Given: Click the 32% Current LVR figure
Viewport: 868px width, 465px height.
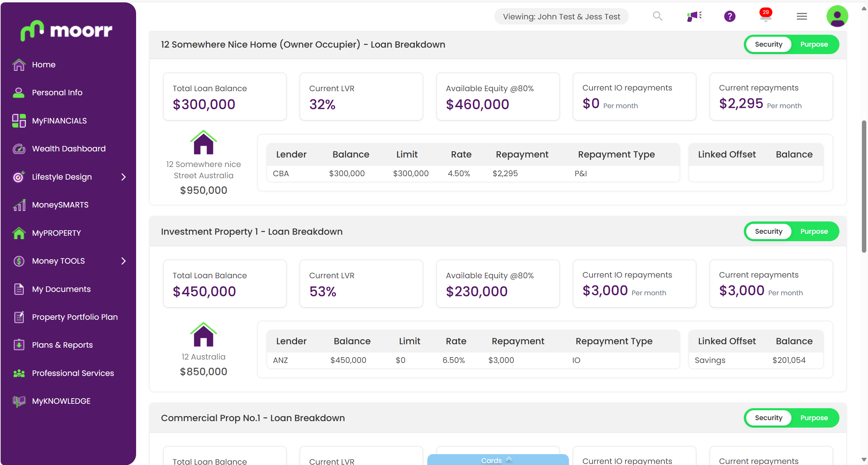Looking at the screenshot, I should pyautogui.click(x=322, y=104).
